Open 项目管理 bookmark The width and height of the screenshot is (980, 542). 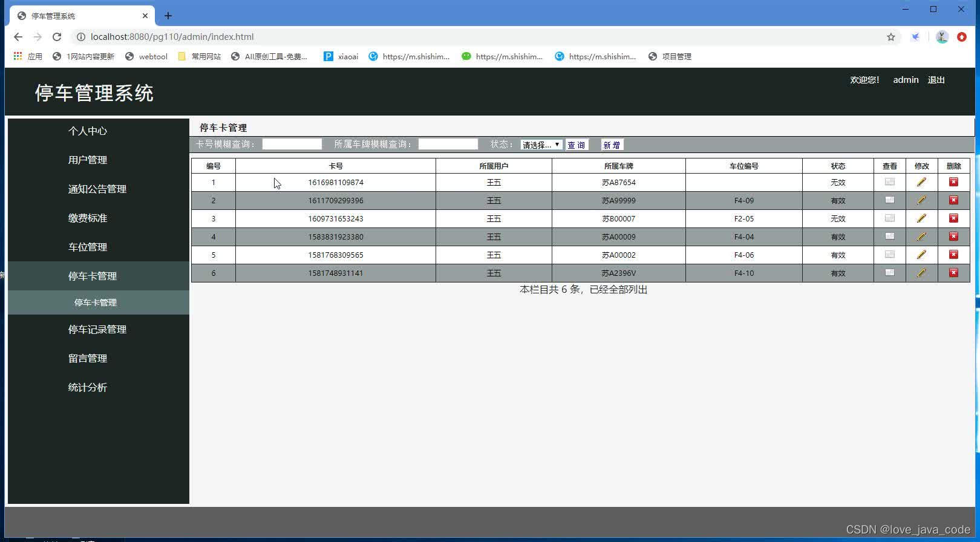click(670, 56)
